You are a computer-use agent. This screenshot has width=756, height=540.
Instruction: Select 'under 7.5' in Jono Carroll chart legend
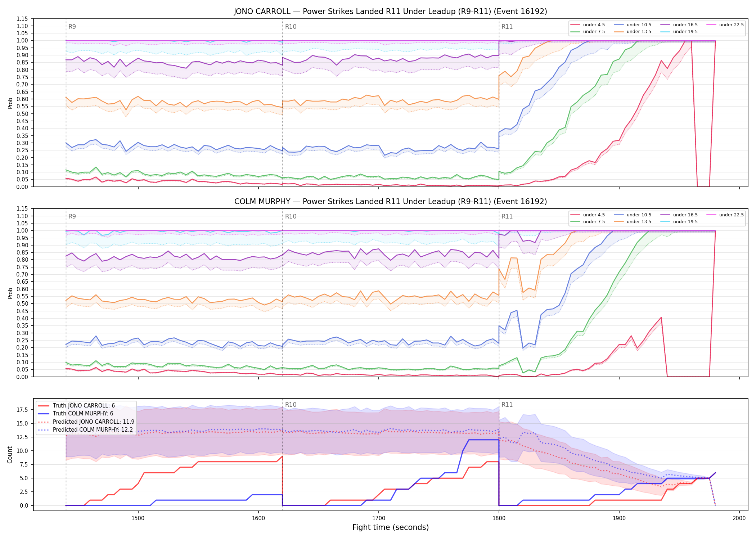pyautogui.click(x=588, y=32)
